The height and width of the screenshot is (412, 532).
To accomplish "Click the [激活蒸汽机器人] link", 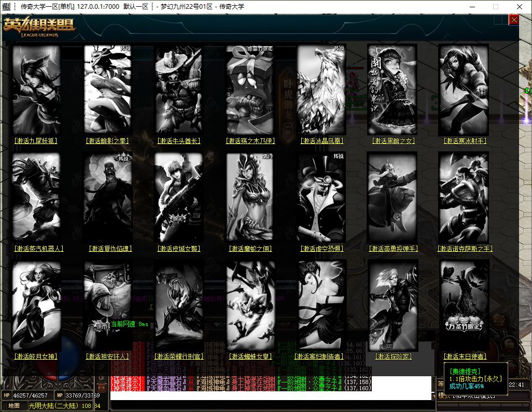I will point(39,249).
